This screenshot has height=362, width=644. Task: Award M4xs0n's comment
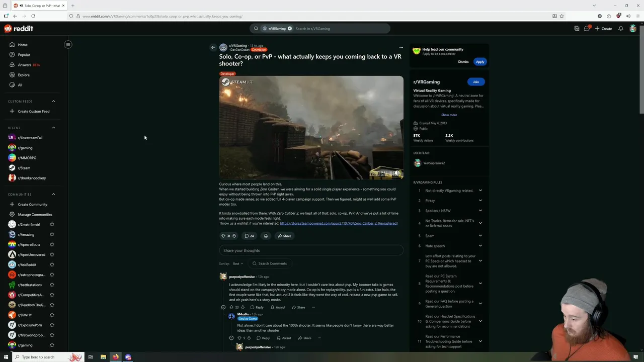click(284, 338)
